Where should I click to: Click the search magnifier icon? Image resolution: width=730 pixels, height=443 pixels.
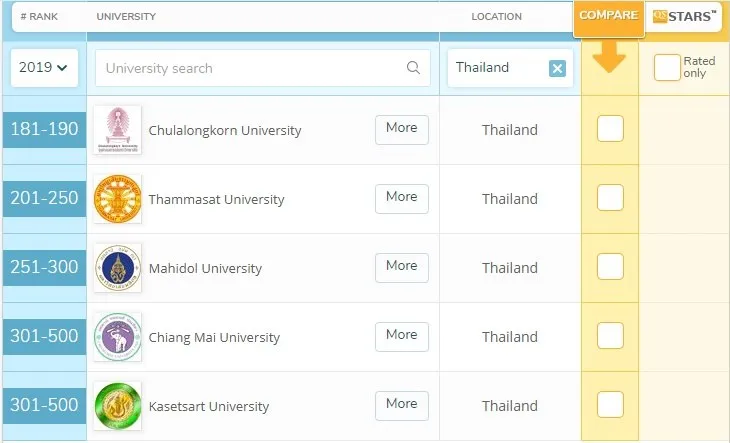click(413, 69)
